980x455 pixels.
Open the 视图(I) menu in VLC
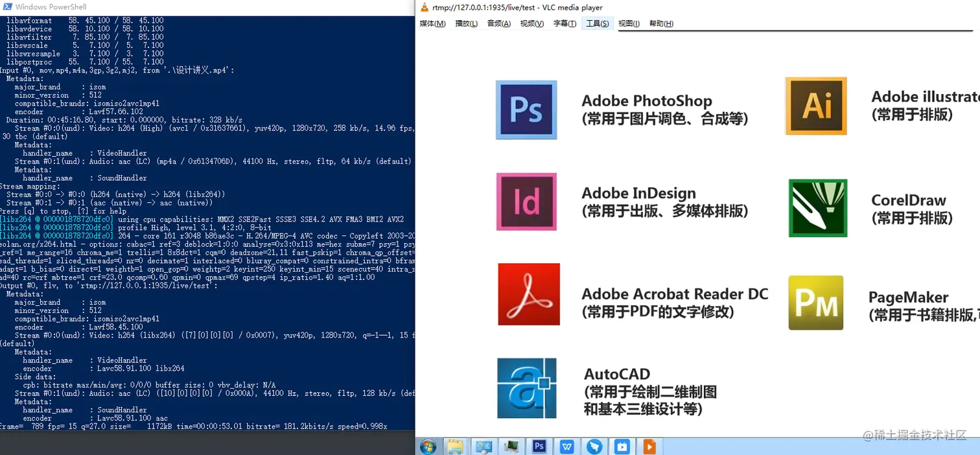tap(629, 23)
